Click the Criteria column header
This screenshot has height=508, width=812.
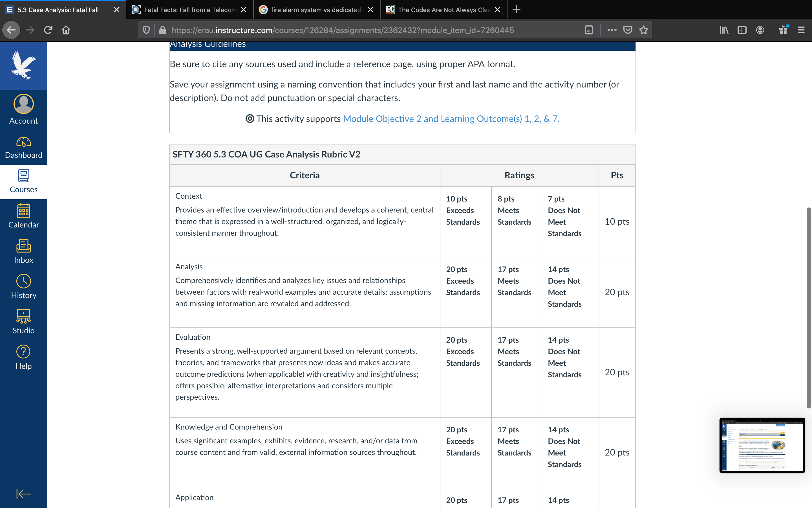[x=305, y=175]
